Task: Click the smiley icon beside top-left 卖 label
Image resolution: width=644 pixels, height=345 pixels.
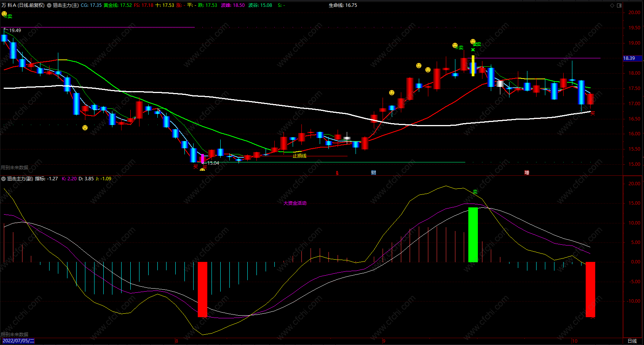Action: pos(4,14)
